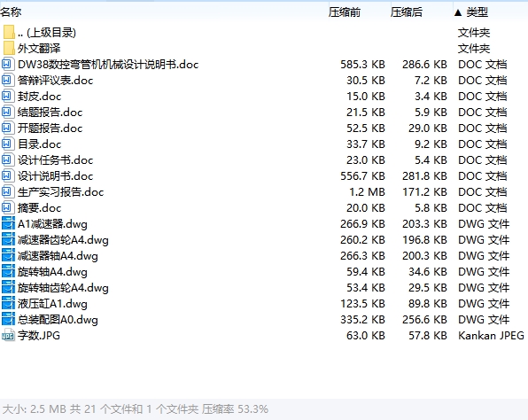Click the sort arrow beside 类型
This screenshot has width=528, height=420.
point(458,12)
